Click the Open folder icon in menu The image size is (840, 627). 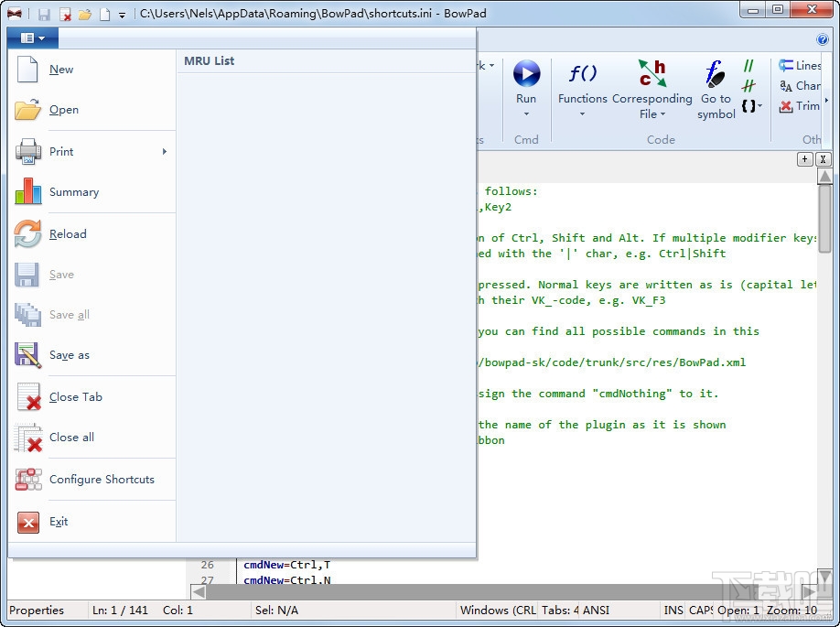coord(27,110)
